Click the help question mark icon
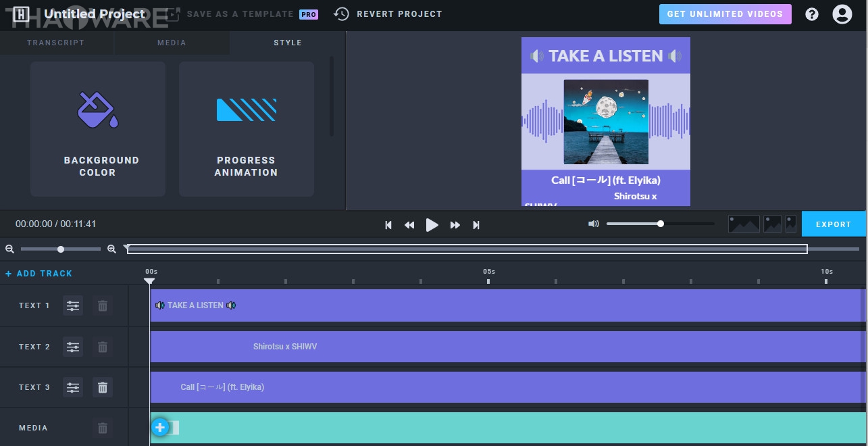 [x=812, y=14]
